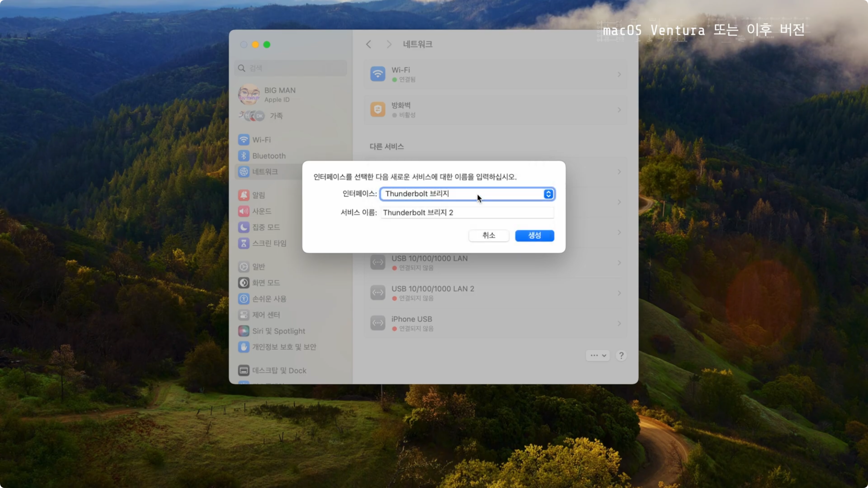
Task: Click the Wi-Fi icon in sidebar
Action: (x=244, y=139)
